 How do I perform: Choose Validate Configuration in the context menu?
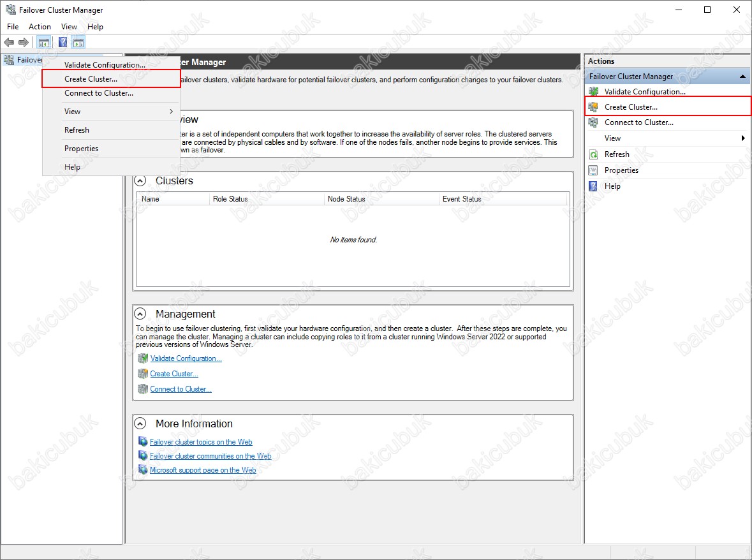111,64
